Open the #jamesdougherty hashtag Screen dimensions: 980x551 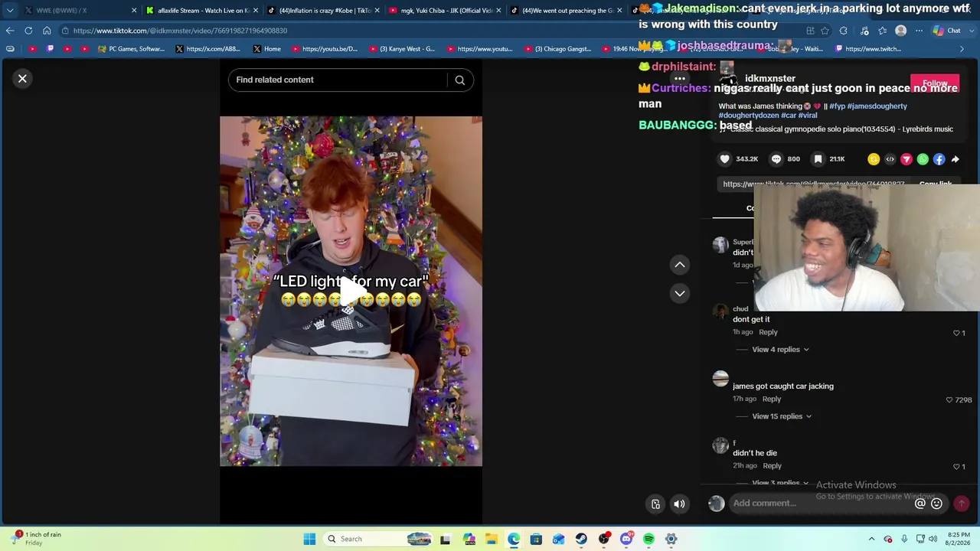click(877, 106)
